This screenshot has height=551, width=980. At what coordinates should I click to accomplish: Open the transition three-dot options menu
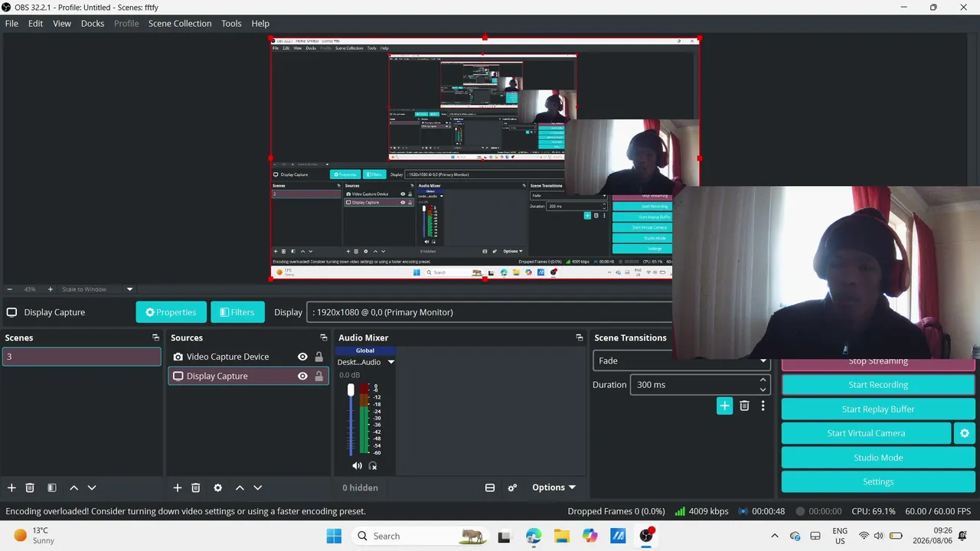pos(763,406)
